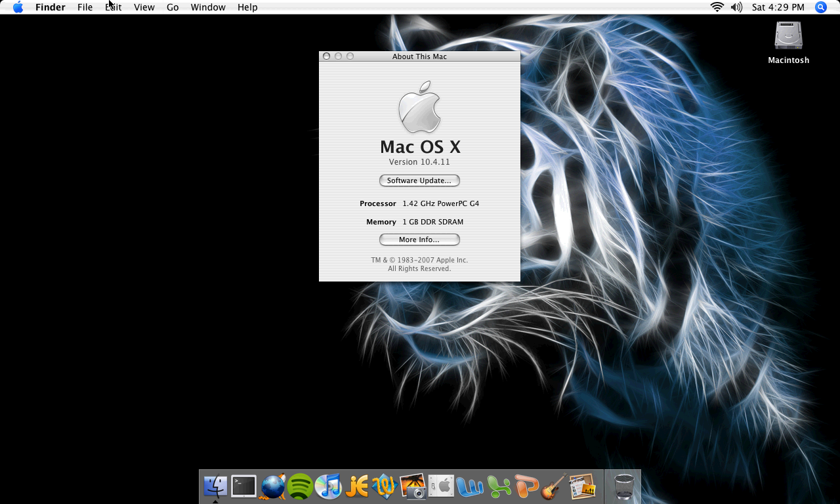Click the 1 GB DDR SDRAM text
Screen dimensions: 840x504
tap(433, 222)
